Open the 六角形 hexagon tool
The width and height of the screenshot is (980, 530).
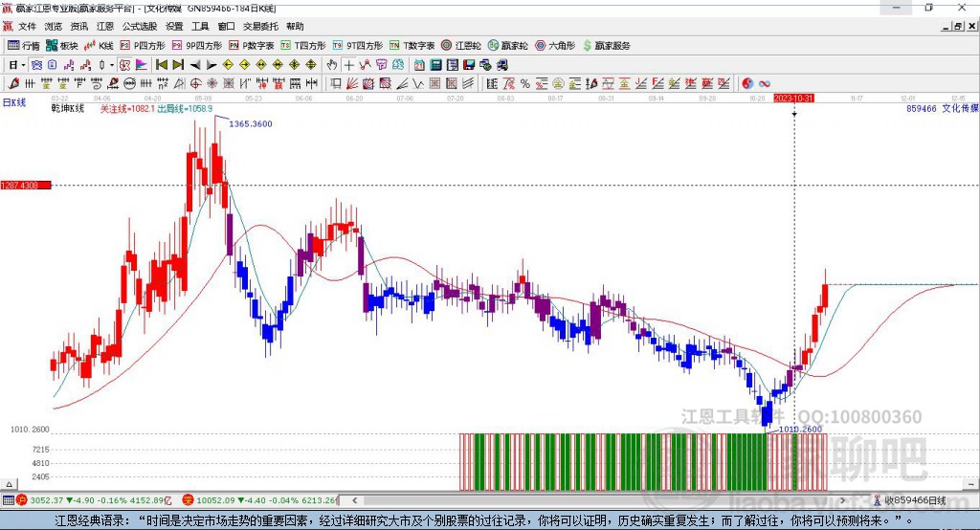[x=554, y=45]
